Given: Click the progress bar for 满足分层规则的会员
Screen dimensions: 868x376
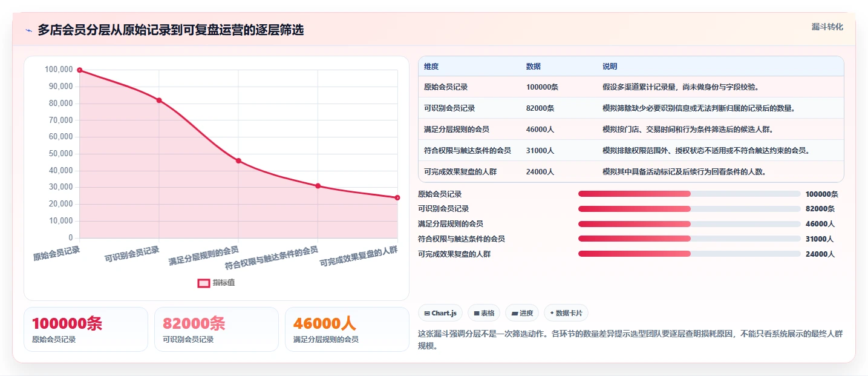Looking at the screenshot, I should click(x=689, y=224).
